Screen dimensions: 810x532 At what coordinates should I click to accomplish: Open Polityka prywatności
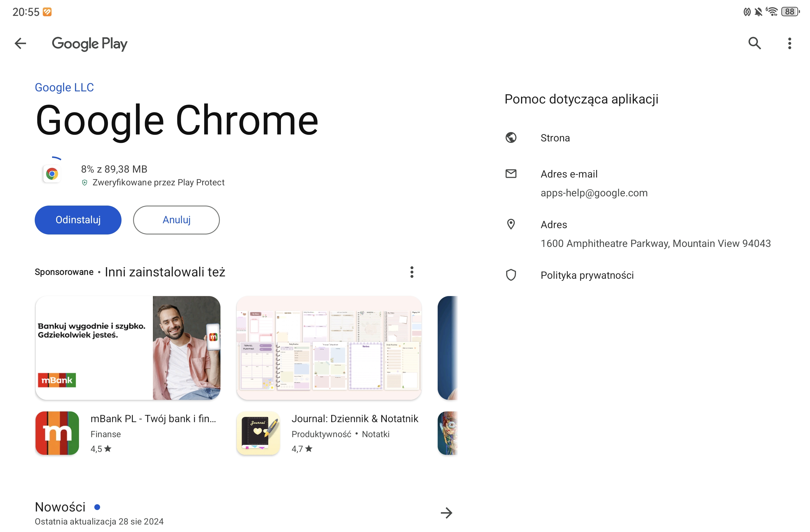point(587,275)
